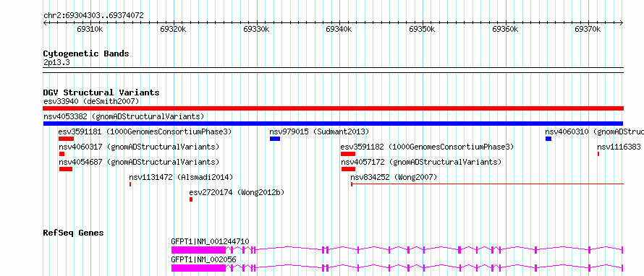Select the esv3591182 red variant block
The width and height of the screenshot is (644, 276).
pos(348,154)
